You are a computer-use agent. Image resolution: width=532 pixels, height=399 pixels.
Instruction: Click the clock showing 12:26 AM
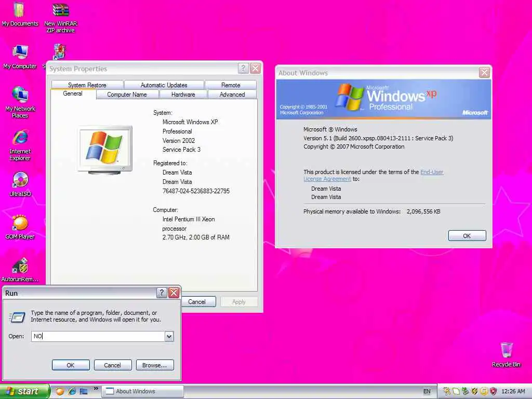[513, 391]
